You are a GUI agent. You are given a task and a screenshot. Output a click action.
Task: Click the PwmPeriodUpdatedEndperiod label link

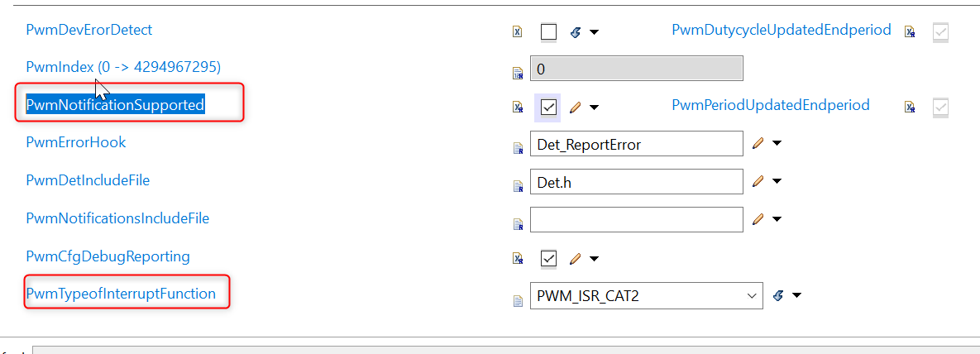(771, 105)
